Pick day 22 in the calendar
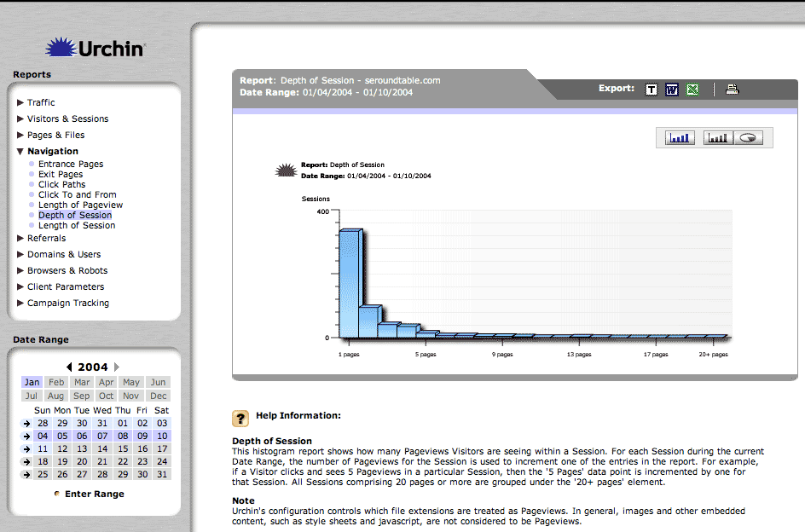 123,461
